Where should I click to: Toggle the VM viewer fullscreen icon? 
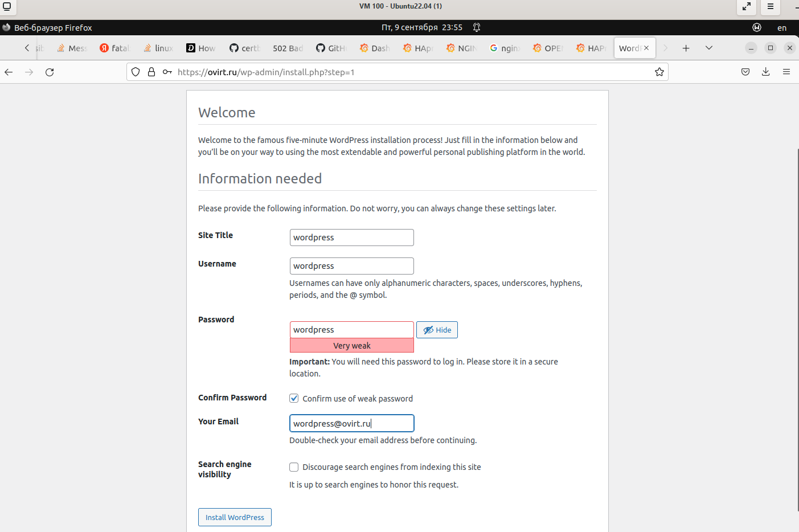click(x=747, y=7)
